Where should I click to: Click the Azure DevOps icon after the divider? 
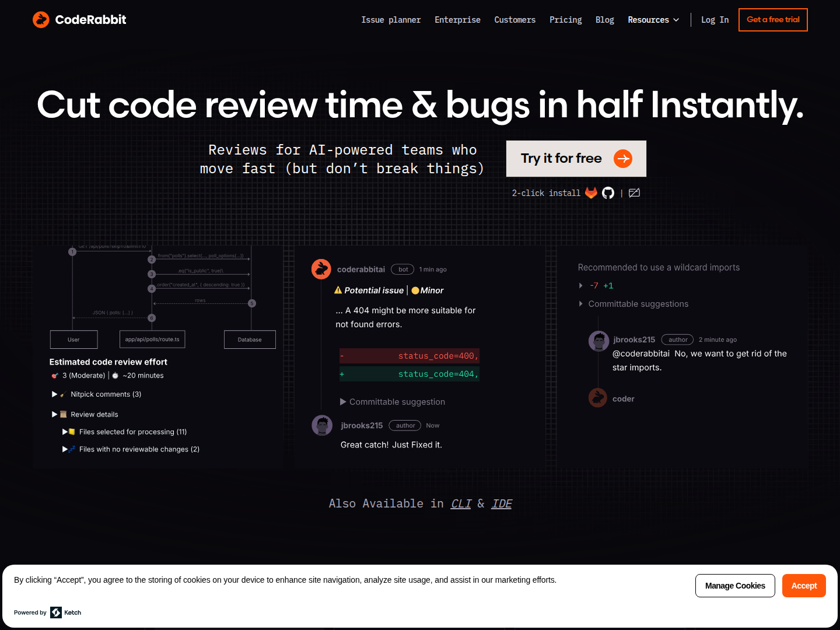click(x=634, y=192)
